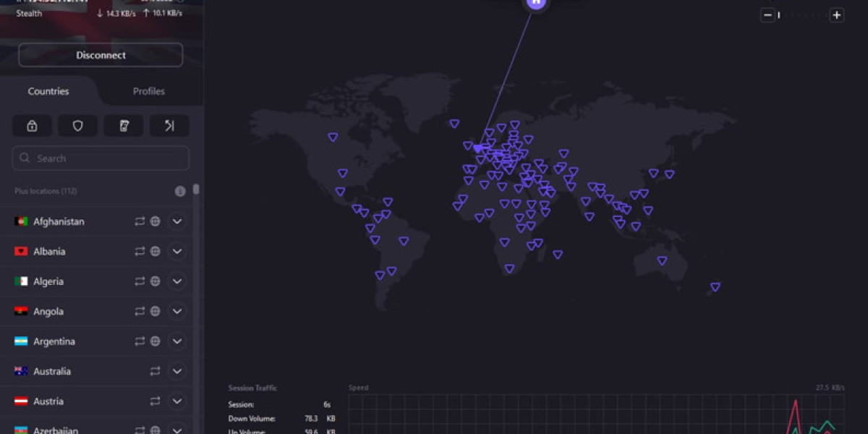This screenshot has height=434, width=868.
Task: Toggle the swap-routing icon for Australia
Action: 155,371
